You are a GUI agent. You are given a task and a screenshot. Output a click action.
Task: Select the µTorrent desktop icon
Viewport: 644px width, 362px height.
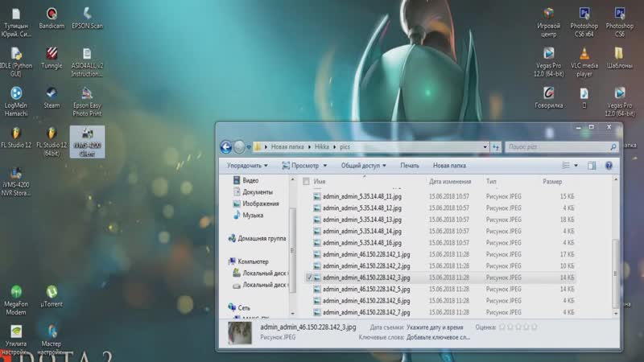pos(52,296)
